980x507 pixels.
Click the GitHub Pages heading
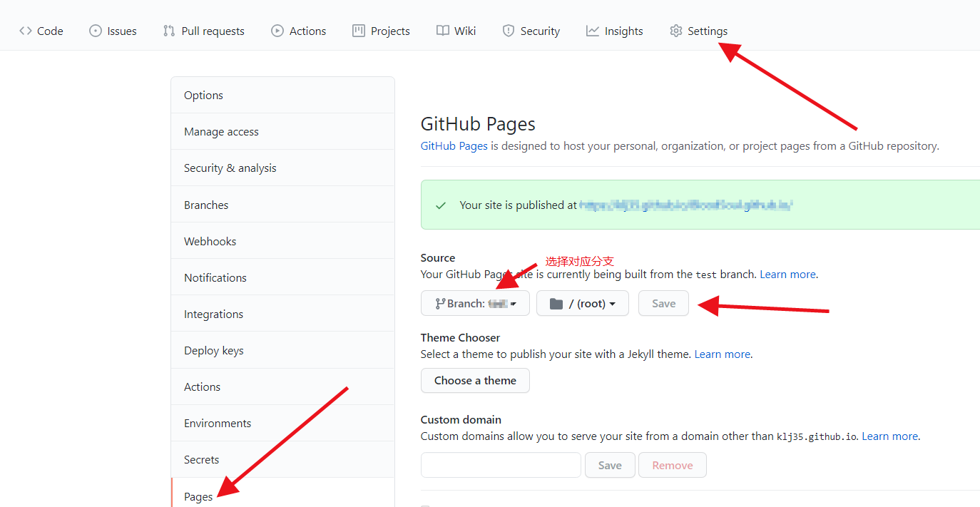pos(478,123)
